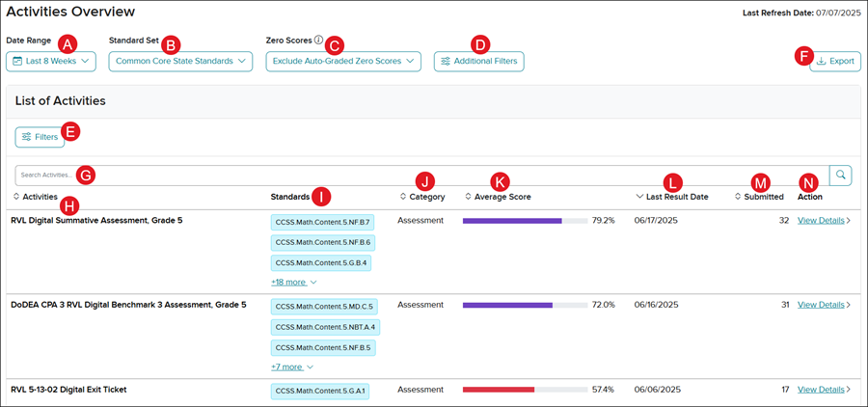Sort by Average Score column icon
Image resolution: width=868 pixels, height=407 pixels.
pyautogui.click(x=468, y=197)
